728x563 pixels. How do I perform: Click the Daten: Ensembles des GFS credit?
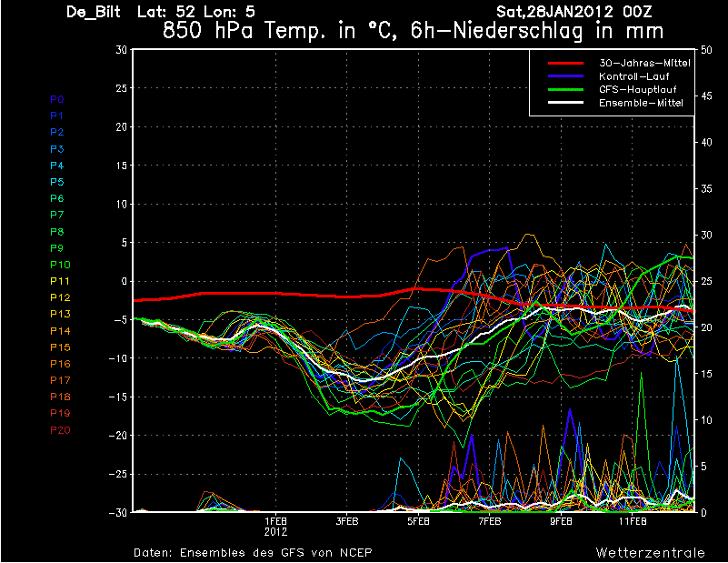pos(253,553)
